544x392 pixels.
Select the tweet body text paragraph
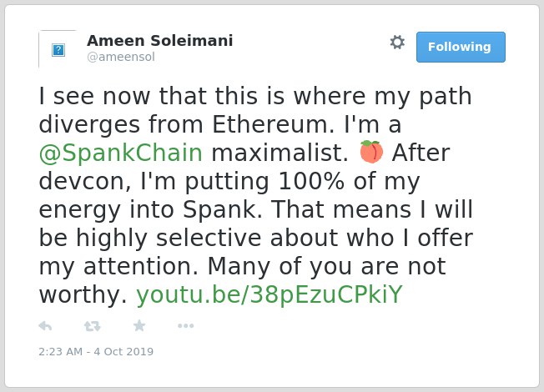click(256, 195)
